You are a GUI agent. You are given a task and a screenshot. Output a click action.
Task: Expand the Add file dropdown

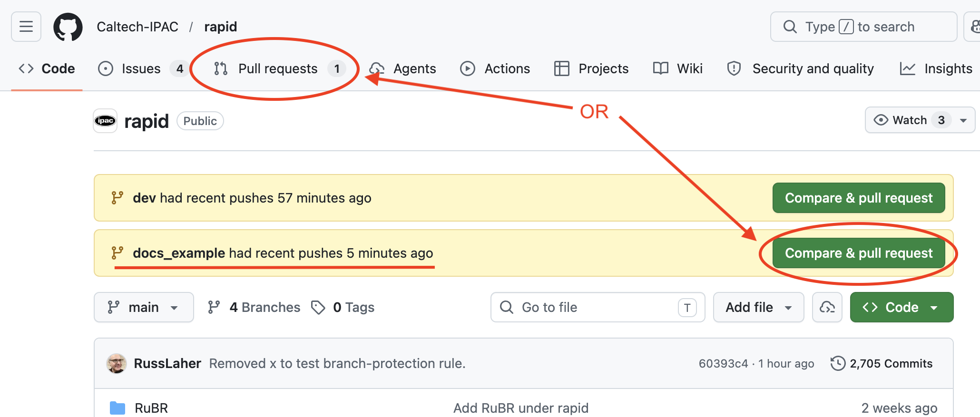click(x=759, y=307)
